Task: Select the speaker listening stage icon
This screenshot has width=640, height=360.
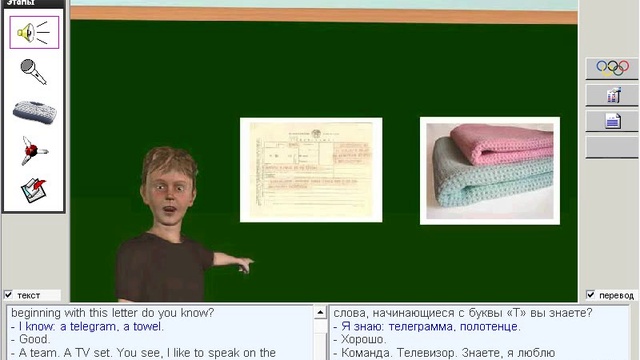Action: click(34, 32)
